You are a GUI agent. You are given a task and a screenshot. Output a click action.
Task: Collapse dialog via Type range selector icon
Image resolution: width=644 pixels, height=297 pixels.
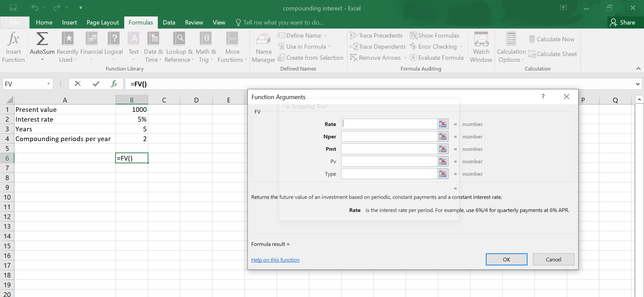(x=443, y=174)
